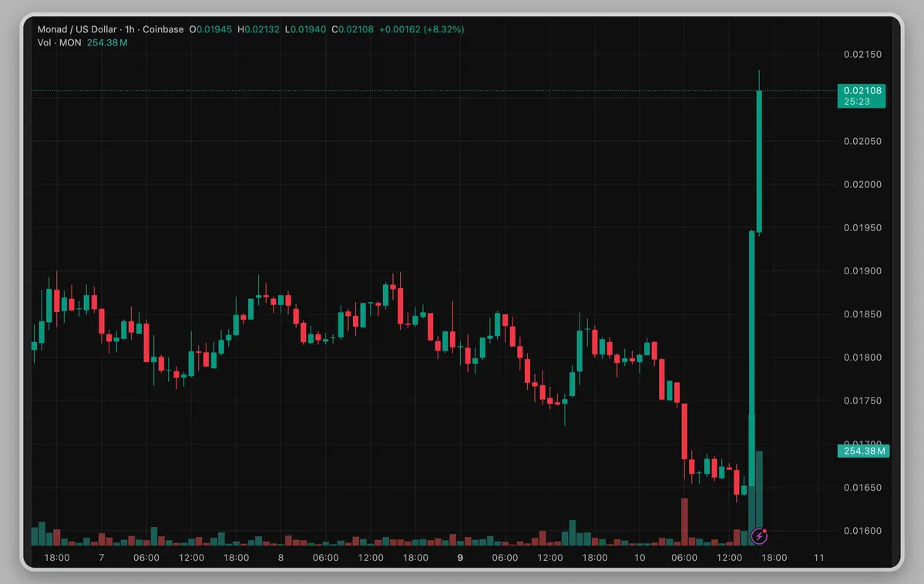Click the open value O0.01945
924x584 pixels.
click(210, 29)
